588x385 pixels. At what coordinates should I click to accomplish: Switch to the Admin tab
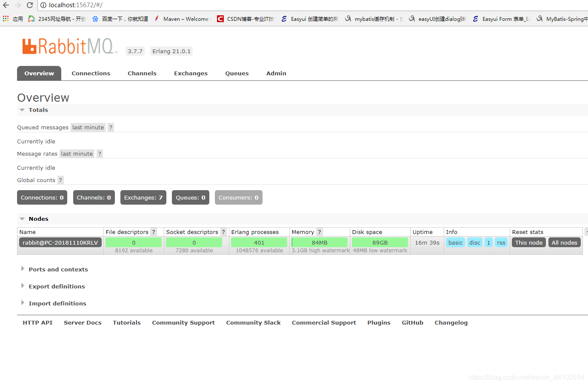[x=277, y=73]
